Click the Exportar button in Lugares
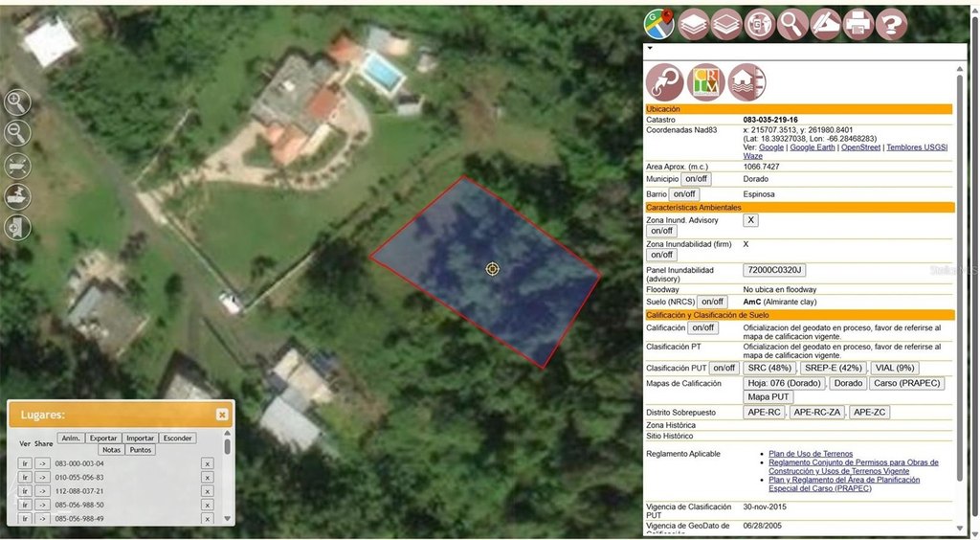This screenshot has width=980, height=540. tap(103, 438)
